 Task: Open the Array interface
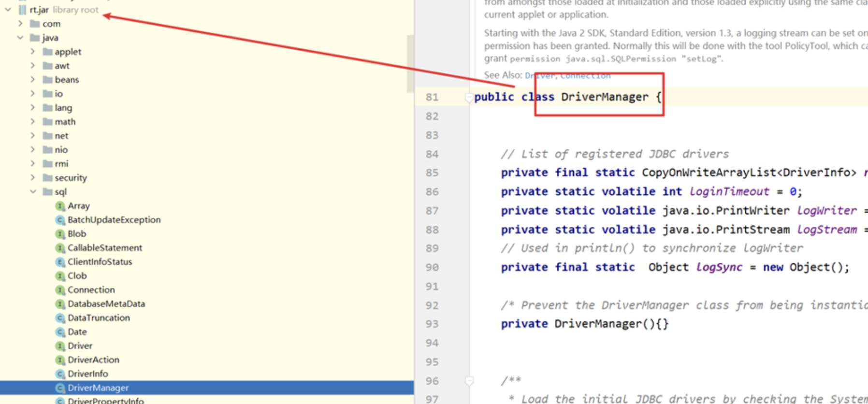point(79,206)
